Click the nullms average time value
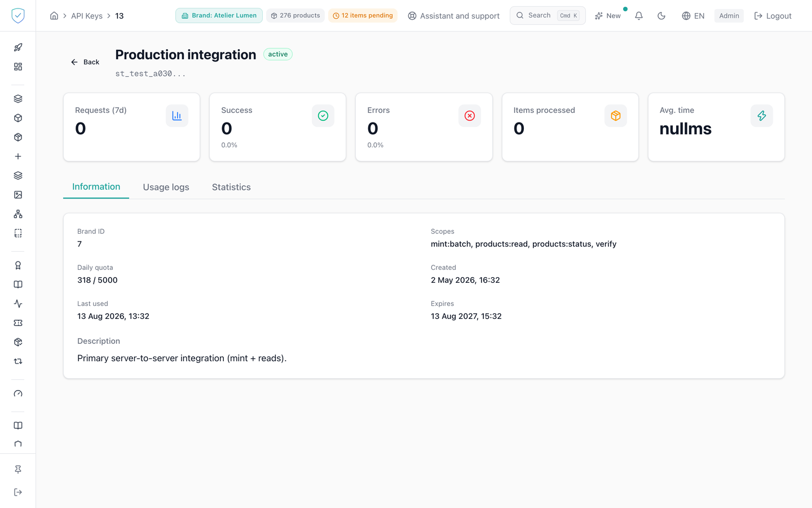Image resolution: width=812 pixels, height=508 pixels. tap(686, 129)
